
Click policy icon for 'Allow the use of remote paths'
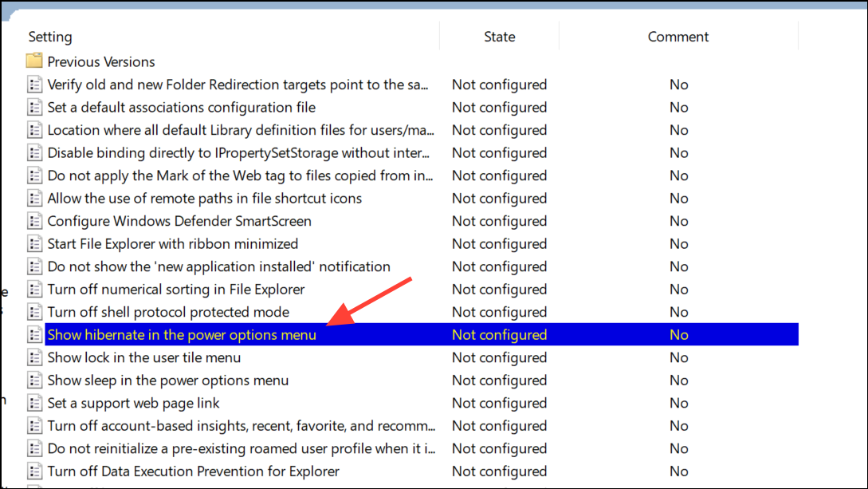(34, 198)
